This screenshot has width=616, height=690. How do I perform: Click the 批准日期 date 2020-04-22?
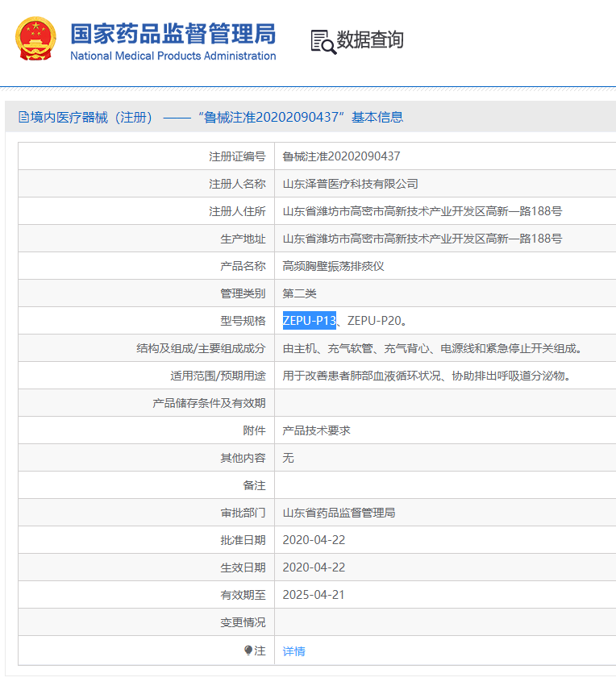click(x=314, y=540)
